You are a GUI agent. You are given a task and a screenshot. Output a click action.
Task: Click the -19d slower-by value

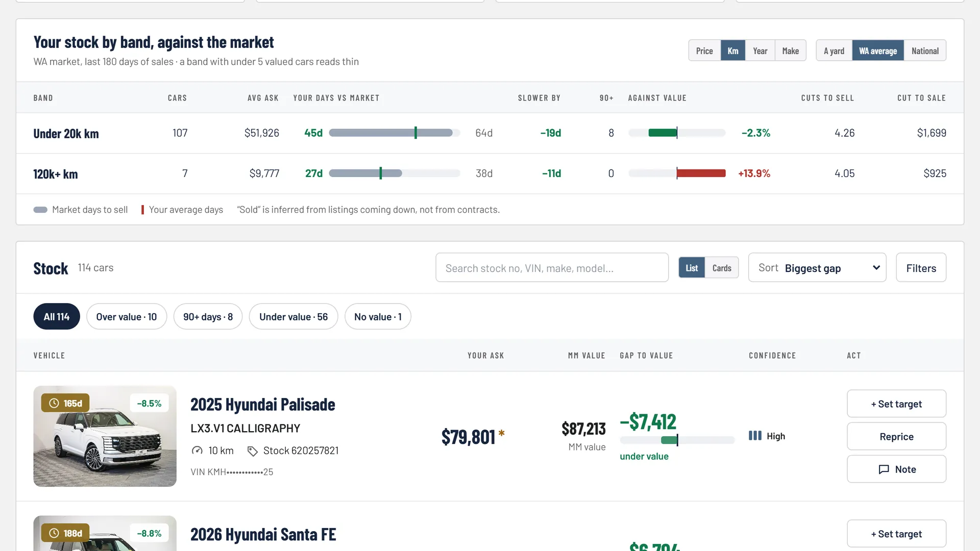[x=551, y=133]
